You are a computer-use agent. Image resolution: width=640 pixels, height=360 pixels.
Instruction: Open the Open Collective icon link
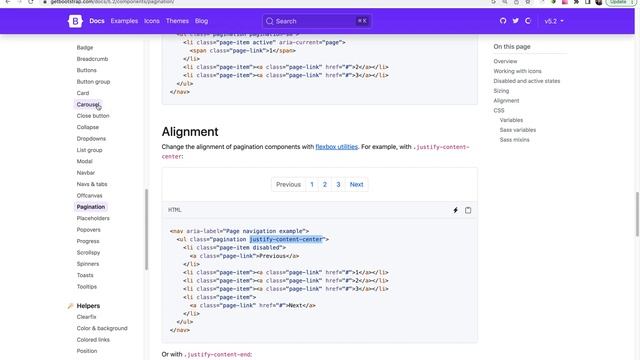(528, 21)
